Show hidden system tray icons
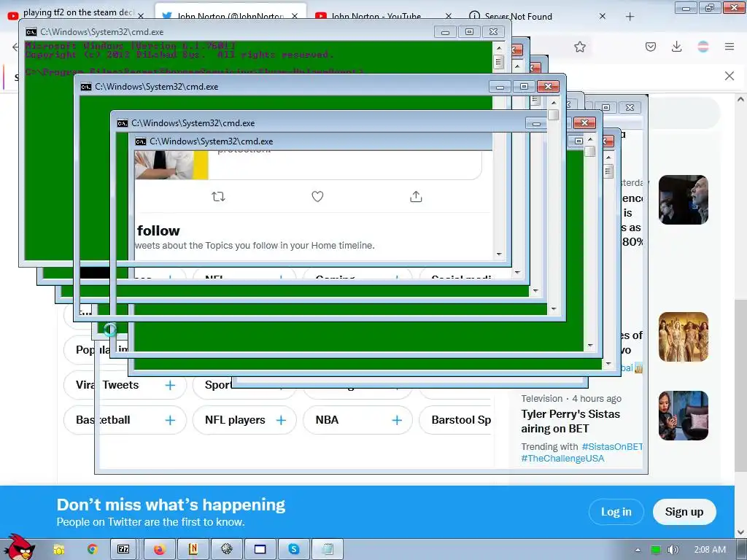Image resolution: width=747 pixels, height=560 pixels. point(638,550)
